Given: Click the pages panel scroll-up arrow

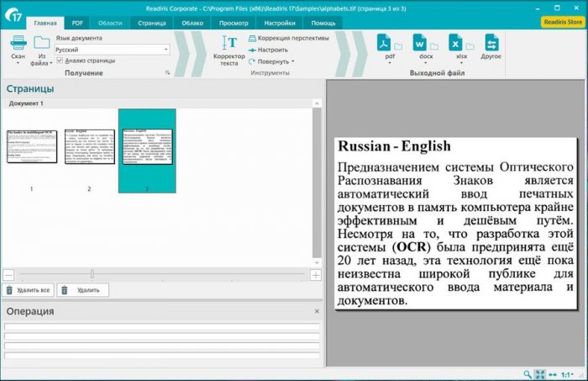Looking at the screenshot, I should tap(317, 103).
